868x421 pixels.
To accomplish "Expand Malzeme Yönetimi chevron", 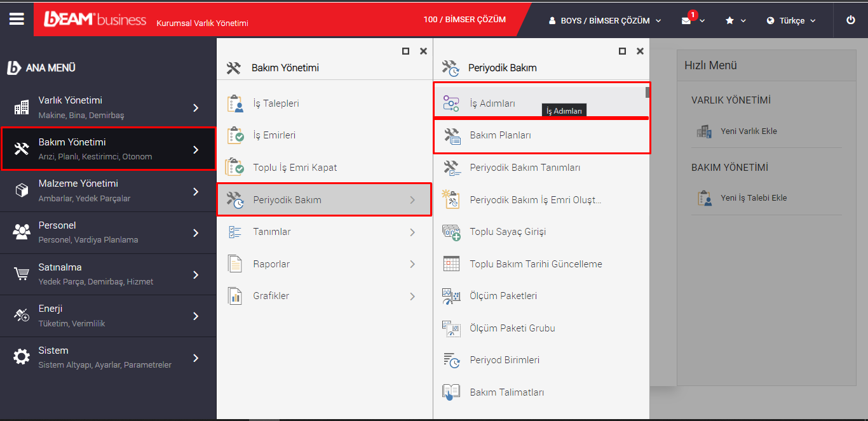I will pyautogui.click(x=196, y=191).
